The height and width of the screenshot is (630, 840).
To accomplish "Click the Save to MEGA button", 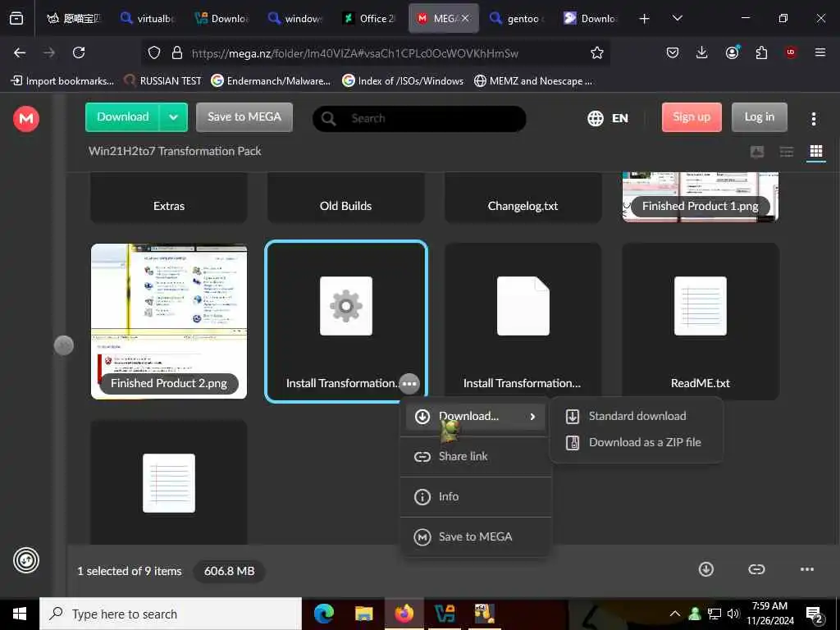I will [244, 116].
